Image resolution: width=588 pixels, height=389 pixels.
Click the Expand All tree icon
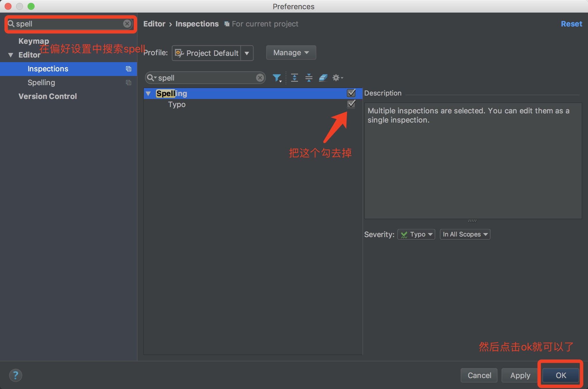pos(294,78)
